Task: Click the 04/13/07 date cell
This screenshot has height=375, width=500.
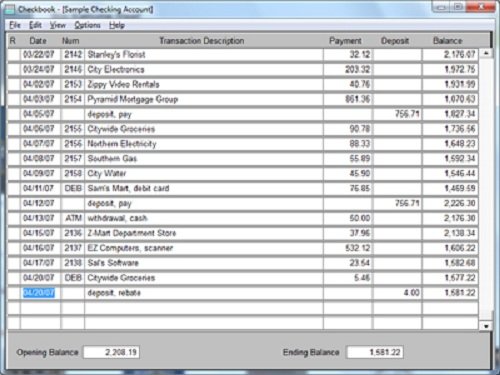Action: coord(40,218)
